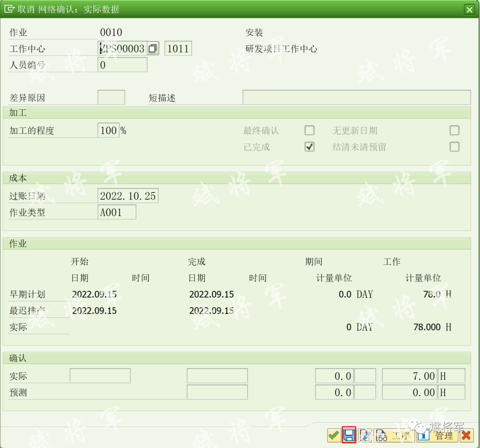Focus the 工作中心 field containing ZPS00003

point(123,48)
